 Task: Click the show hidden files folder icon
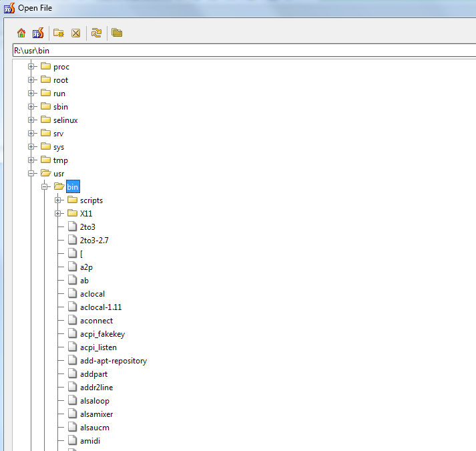click(x=117, y=33)
